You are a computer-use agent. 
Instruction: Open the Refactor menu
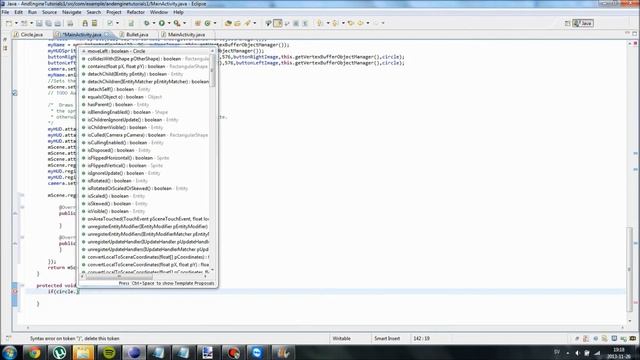(136, 12)
